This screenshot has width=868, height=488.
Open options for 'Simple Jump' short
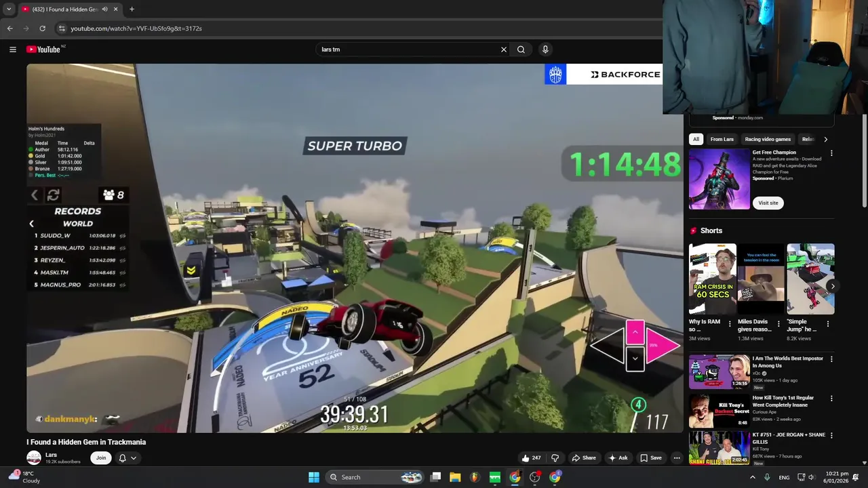tap(828, 324)
